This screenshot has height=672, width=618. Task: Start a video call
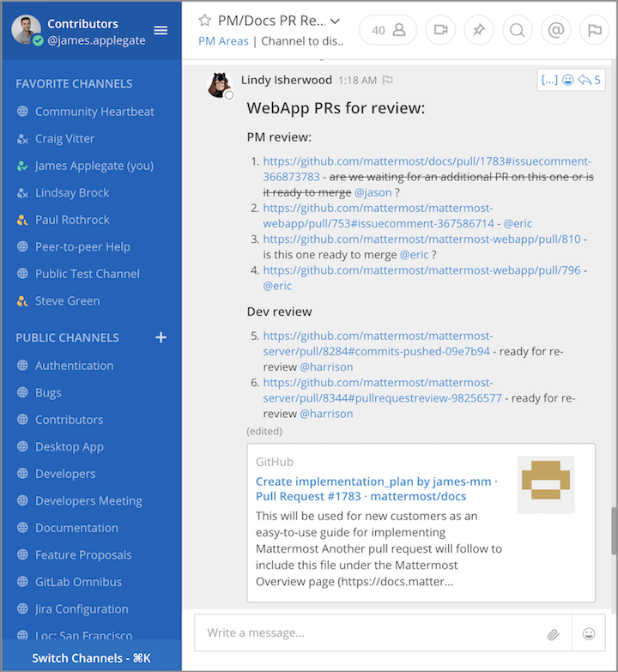tap(440, 30)
